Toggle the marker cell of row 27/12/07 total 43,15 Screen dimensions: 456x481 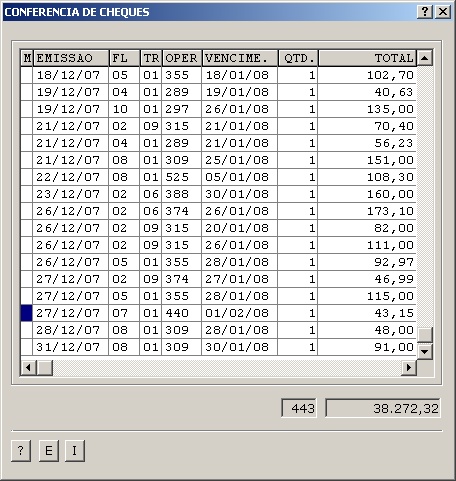point(27,313)
